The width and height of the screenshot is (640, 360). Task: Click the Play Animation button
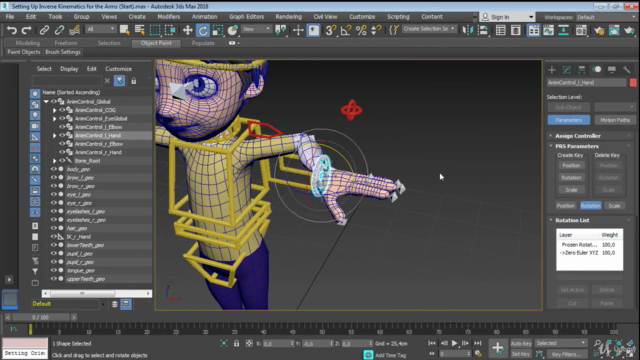454,343
